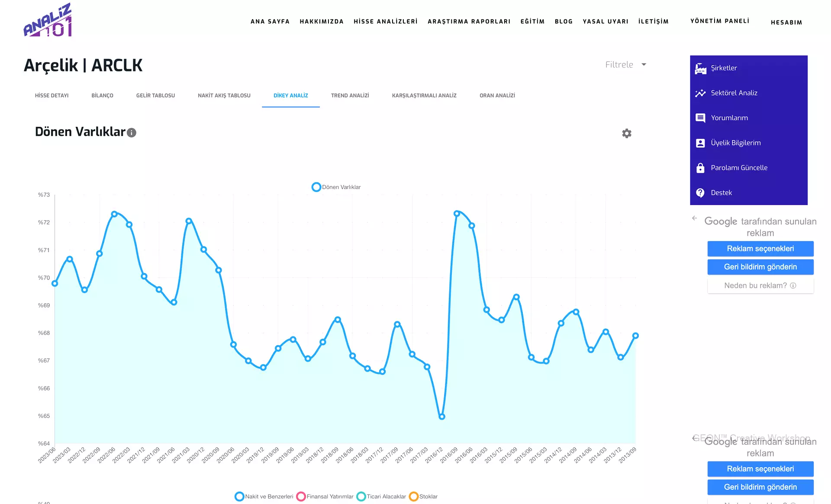Open Şirketler in sidebar
Screen dimensions: 831x504
[749, 68]
